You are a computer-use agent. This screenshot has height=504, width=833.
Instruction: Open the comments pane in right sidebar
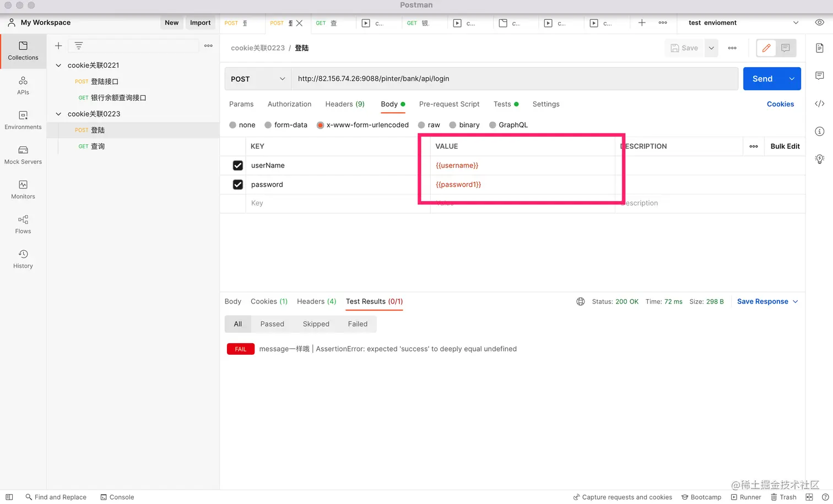click(820, 75)
